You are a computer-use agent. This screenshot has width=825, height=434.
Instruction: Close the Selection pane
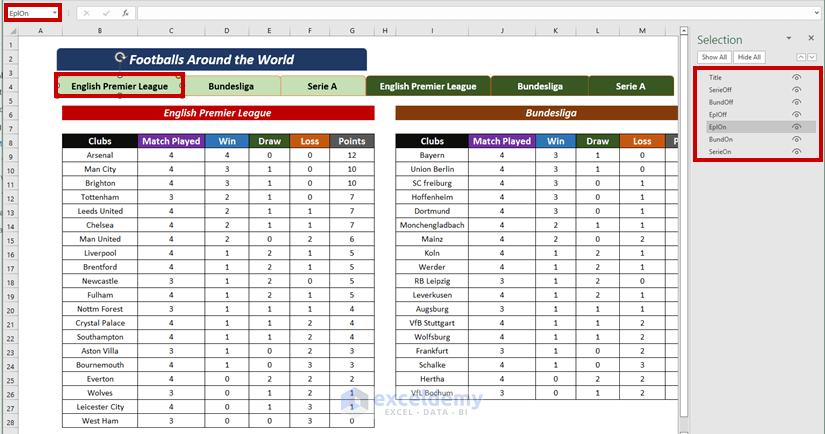[x=811, y=38]
